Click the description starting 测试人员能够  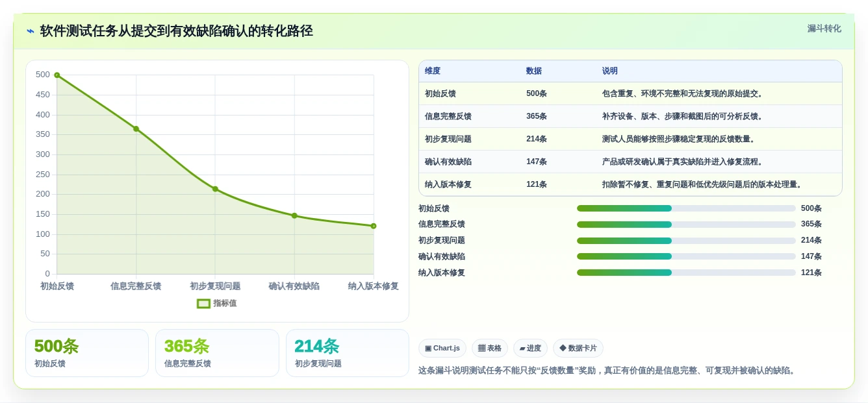[680, 139]
